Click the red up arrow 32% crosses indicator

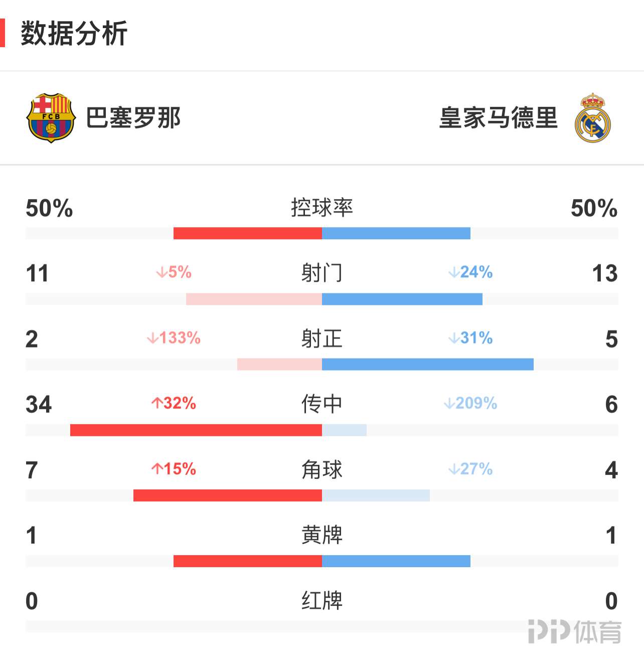pyautogui.click(x=174, y=403)
